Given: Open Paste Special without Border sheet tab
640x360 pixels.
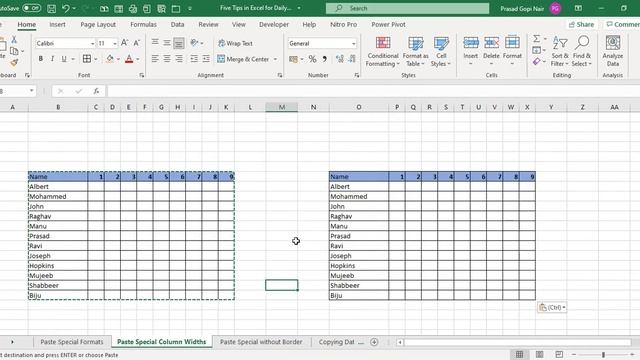Looking at the screenshot, I should click(x=261, y=342).
